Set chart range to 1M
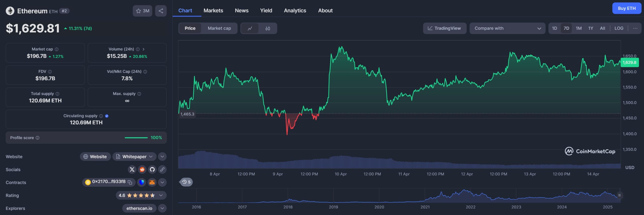 click(x=579, y=28)
